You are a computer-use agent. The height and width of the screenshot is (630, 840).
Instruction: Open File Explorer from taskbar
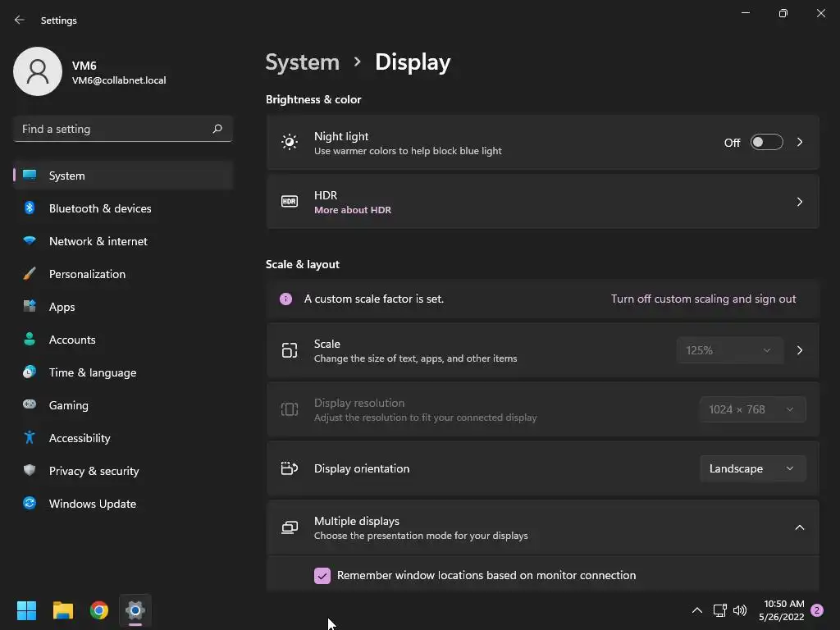(x=62, y=610)
